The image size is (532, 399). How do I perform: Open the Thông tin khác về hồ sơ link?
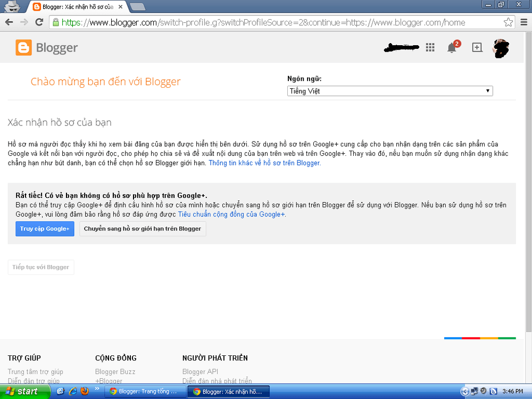264,163
